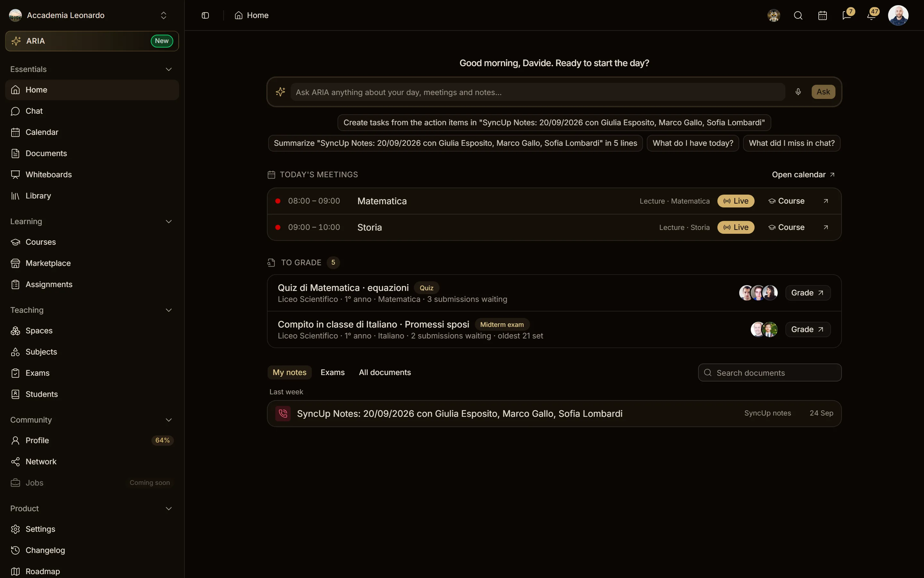Open the user profile avatar menu

coord(898,15)
